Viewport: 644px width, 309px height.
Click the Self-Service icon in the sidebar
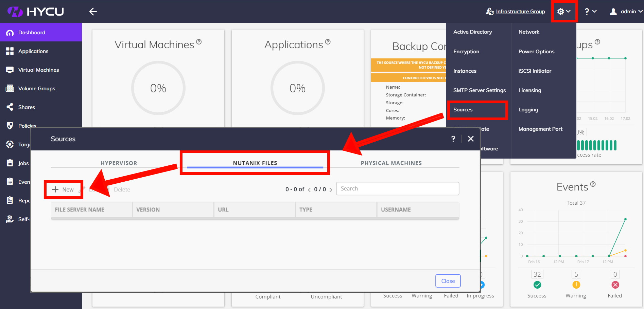[x=10, y=219]
